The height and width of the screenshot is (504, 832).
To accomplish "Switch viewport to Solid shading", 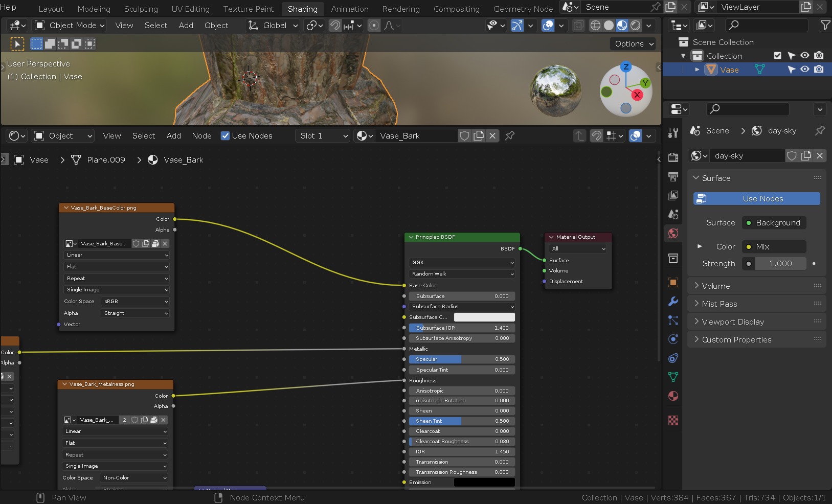I will (609, 26).
